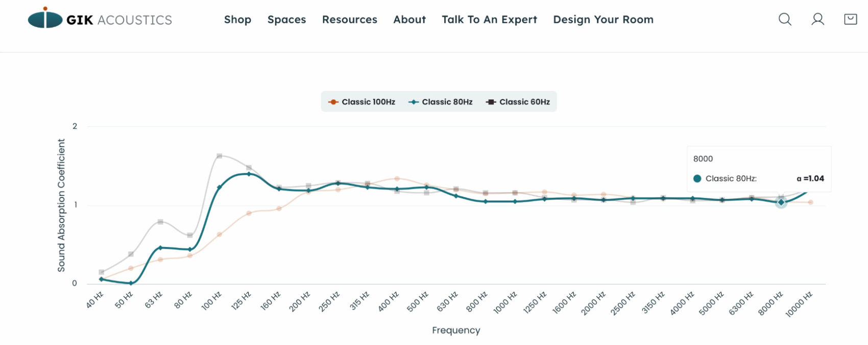The width and height of the screenshot is (868, 345).
Task: Click Classic 80Hz data point at 50 Hz
Action: click(131, 283)
